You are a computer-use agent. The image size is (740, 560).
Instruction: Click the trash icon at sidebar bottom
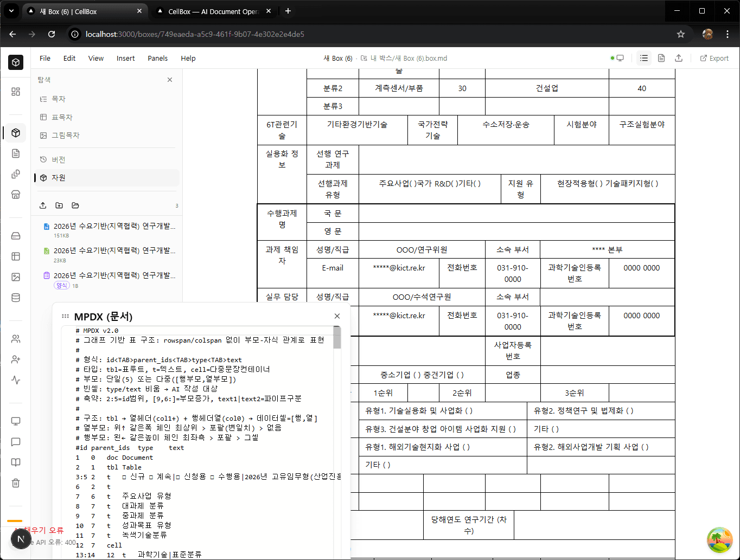click(15, 482)
